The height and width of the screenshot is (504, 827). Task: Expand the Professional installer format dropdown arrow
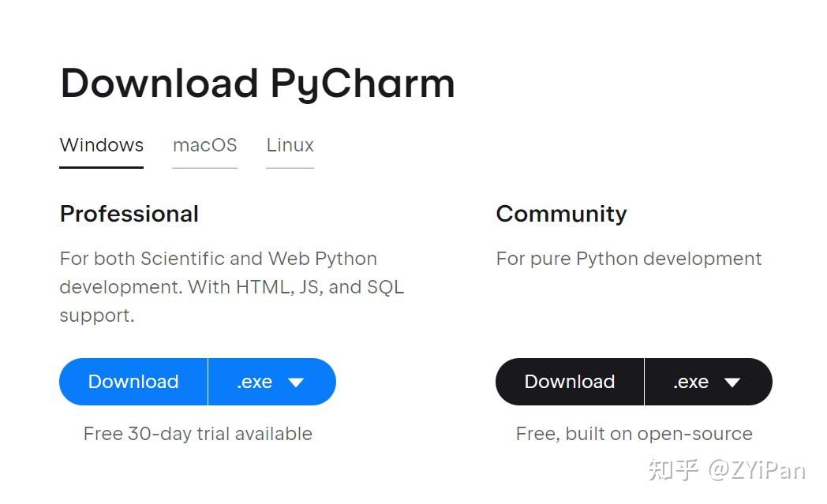point(296,382)
